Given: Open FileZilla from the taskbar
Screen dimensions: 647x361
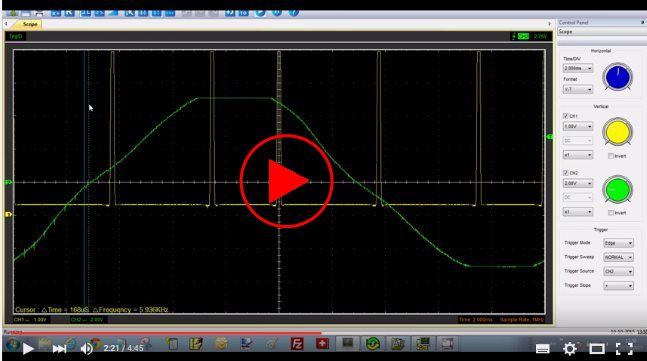Looking at the screenshot, I should pos(297,344).
